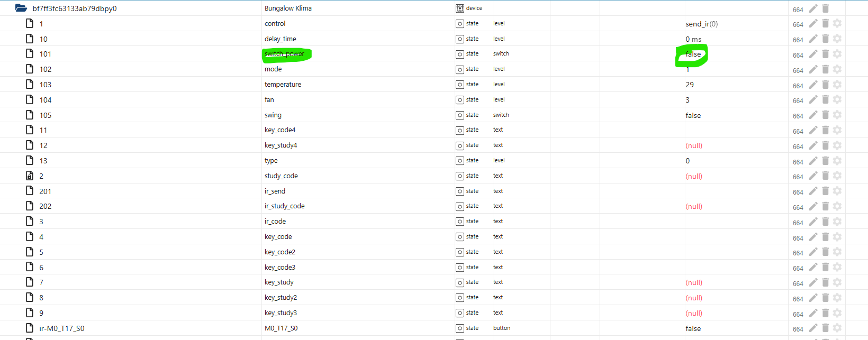Click the device type icon for Bungalow Klima
Viewport: 868px width, 340px height.
(x=460, y=8)
